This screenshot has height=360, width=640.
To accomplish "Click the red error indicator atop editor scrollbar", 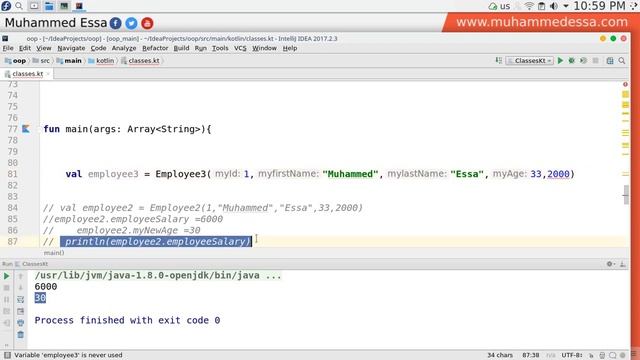I will (625, 84).
